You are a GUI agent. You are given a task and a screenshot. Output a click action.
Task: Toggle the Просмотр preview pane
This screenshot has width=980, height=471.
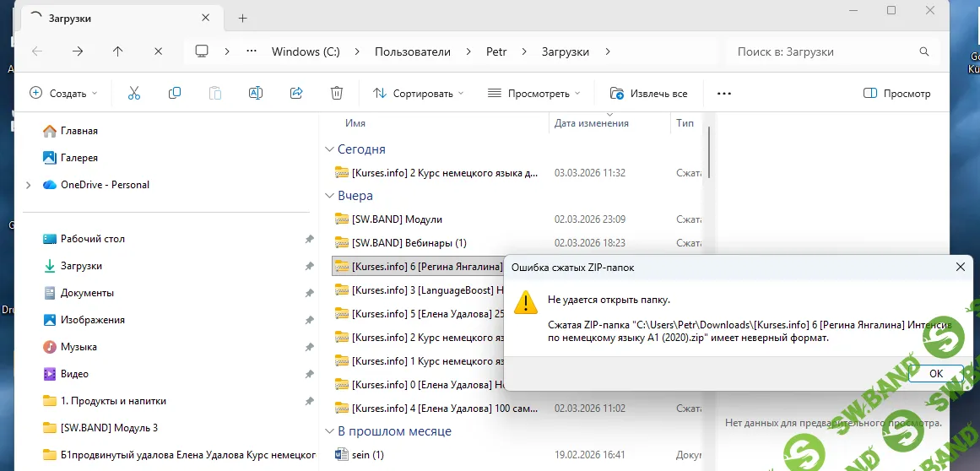896,94
